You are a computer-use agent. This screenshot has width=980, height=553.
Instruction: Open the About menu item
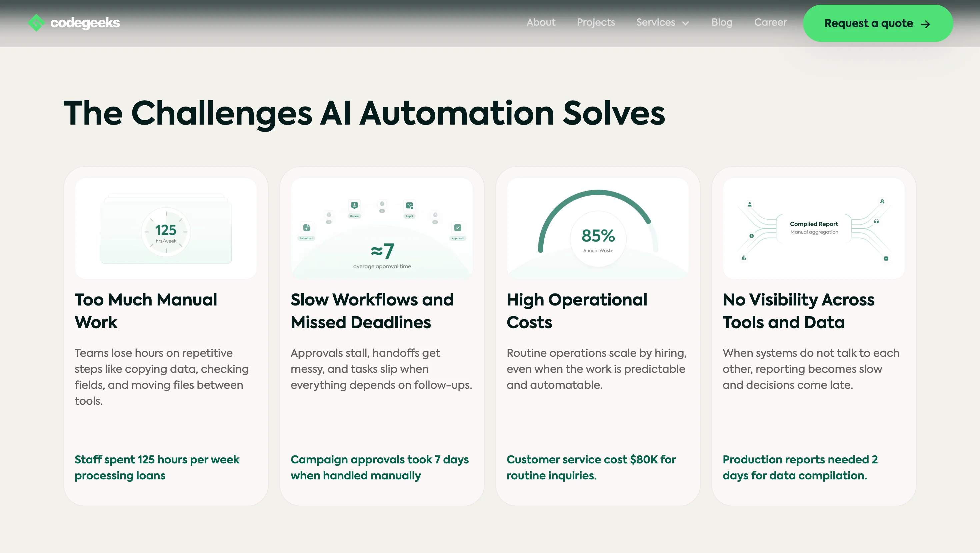pos(541,22)
